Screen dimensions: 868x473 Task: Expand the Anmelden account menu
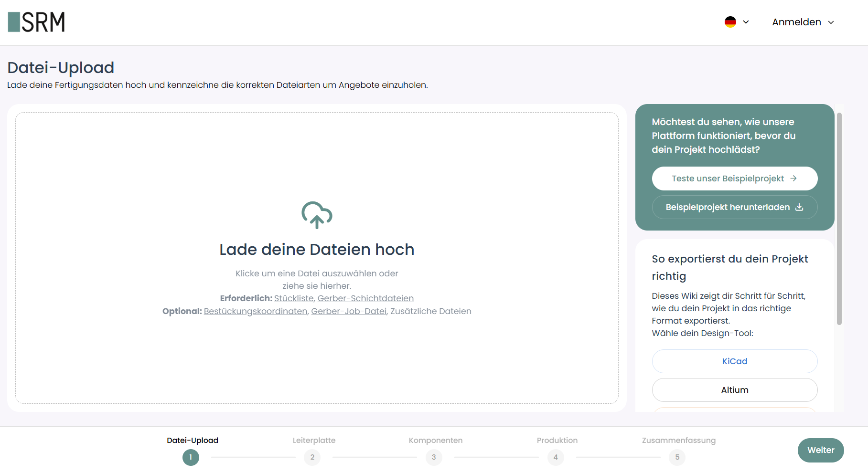pos(797,22)
